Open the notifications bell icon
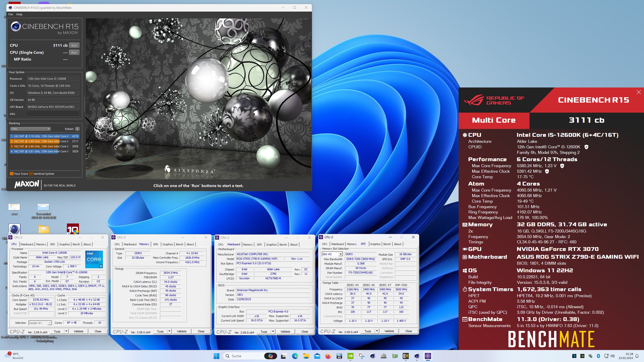 [x=637, y=356]
